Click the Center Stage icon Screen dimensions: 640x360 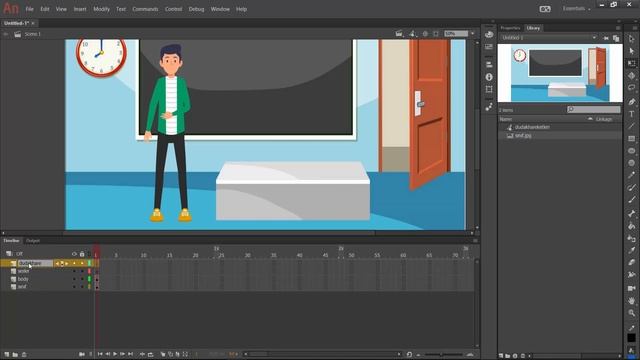[425, 34]
